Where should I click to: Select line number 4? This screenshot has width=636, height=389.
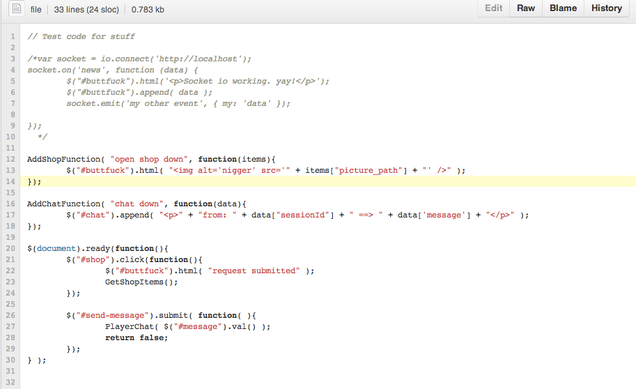(x=13, y=70)
